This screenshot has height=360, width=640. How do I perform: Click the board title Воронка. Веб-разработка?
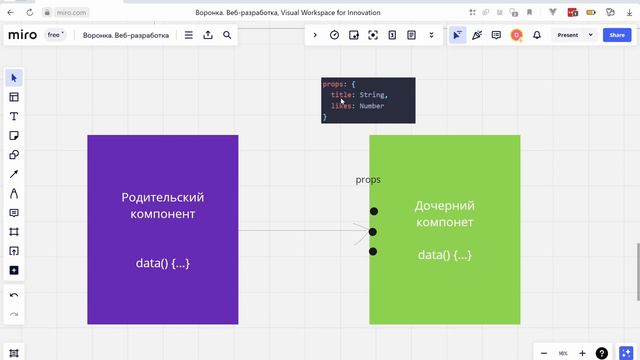(126, 36)
